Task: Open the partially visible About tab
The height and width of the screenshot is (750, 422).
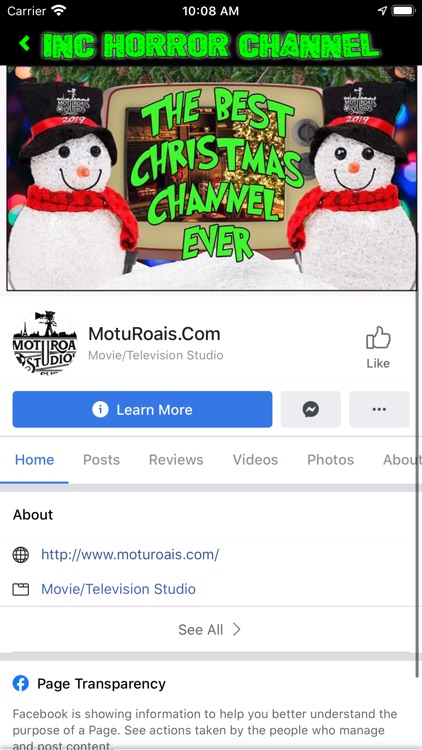Action: (401, 460)
